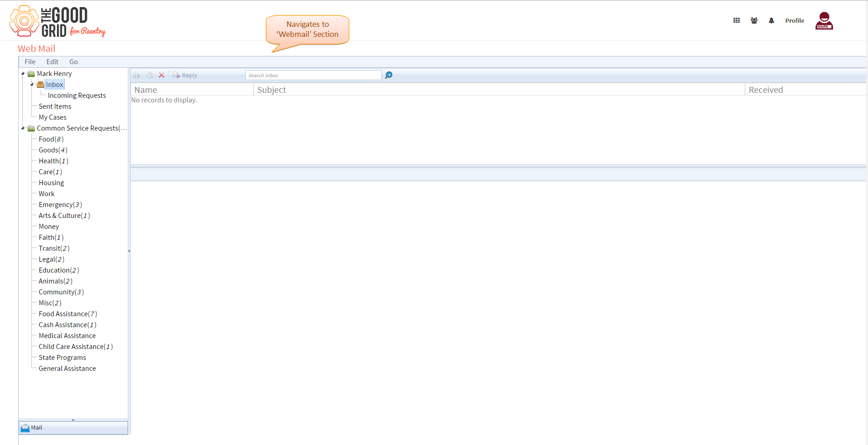Collapse the Inbox tree node
This screenshot has width=868, height=445.
pos(32,84)
